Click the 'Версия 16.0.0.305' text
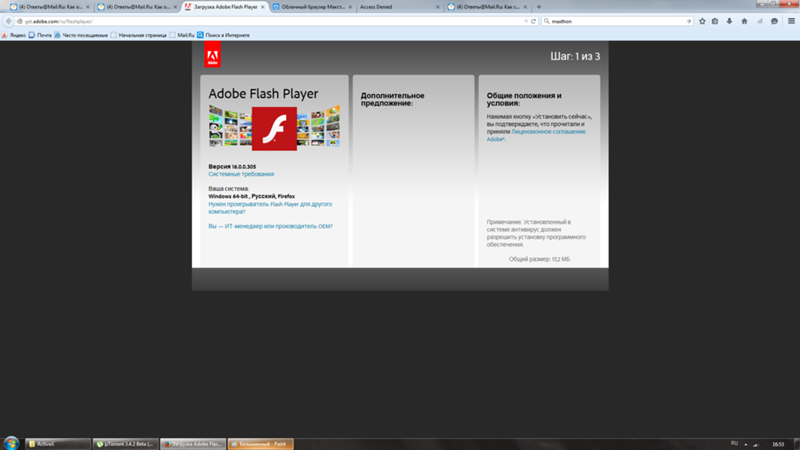Viewport: 800px width, 450px height. pos(232,166)
